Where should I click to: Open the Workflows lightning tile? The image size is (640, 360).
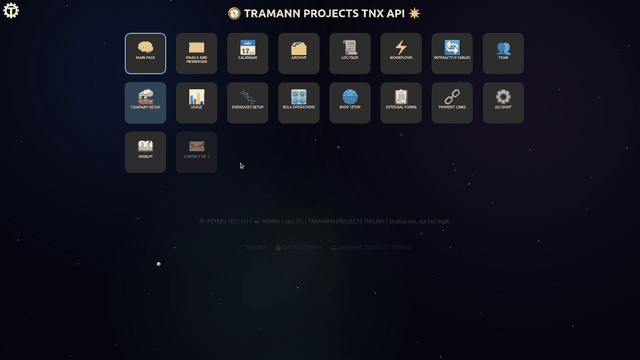[401, 53]
